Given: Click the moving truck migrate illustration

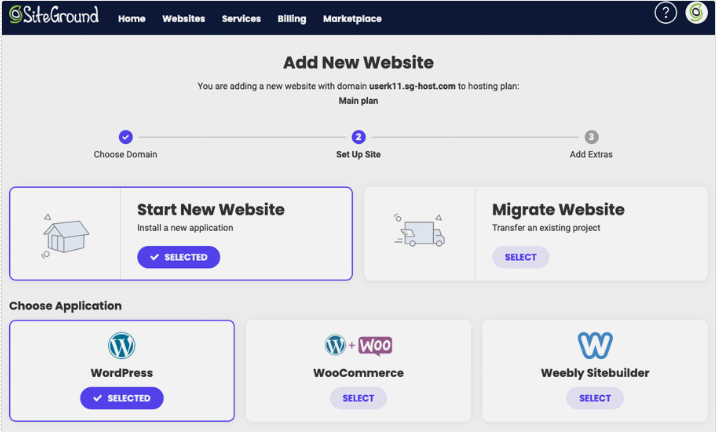Looking at the screenshot, I should point(419,230).
